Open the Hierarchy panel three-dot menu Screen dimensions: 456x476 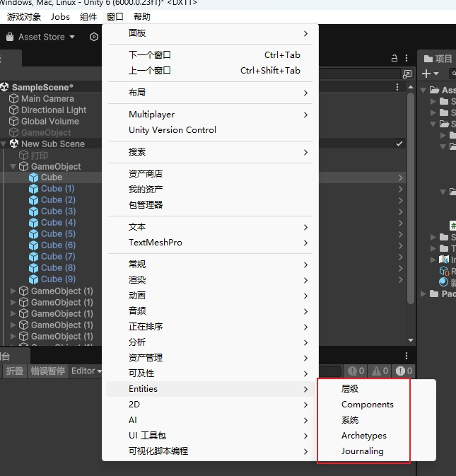(407, 58)
